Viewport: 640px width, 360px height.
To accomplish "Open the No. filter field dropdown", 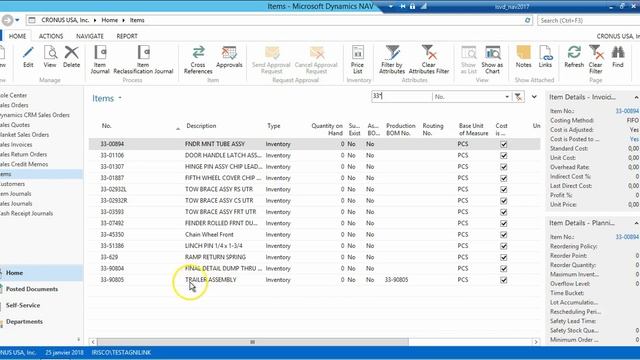I will 507,97.
